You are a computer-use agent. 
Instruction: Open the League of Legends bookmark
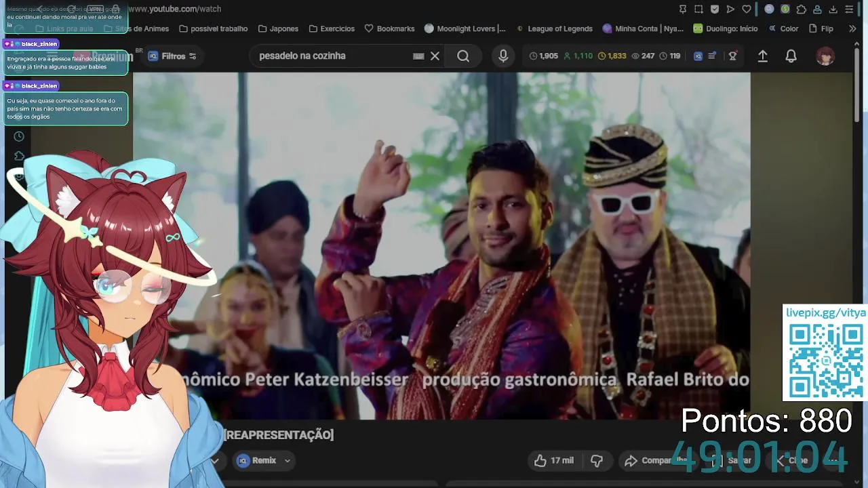click(554, 28)
